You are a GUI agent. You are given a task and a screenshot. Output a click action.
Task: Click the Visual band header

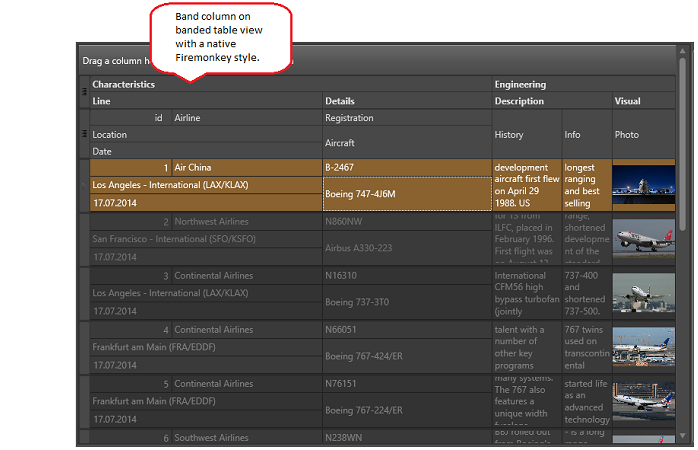tap(644, 101)
